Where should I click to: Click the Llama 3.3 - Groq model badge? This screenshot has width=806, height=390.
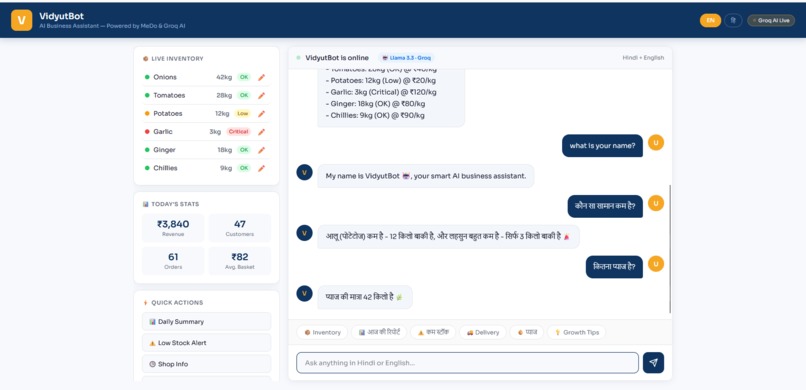pyautogui.click(x=406, y=58)
